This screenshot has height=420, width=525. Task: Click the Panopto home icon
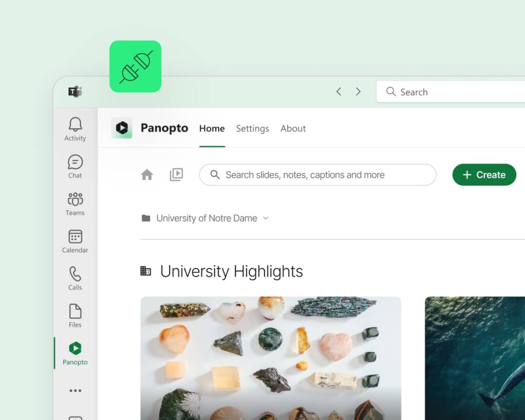pos(147,174)
